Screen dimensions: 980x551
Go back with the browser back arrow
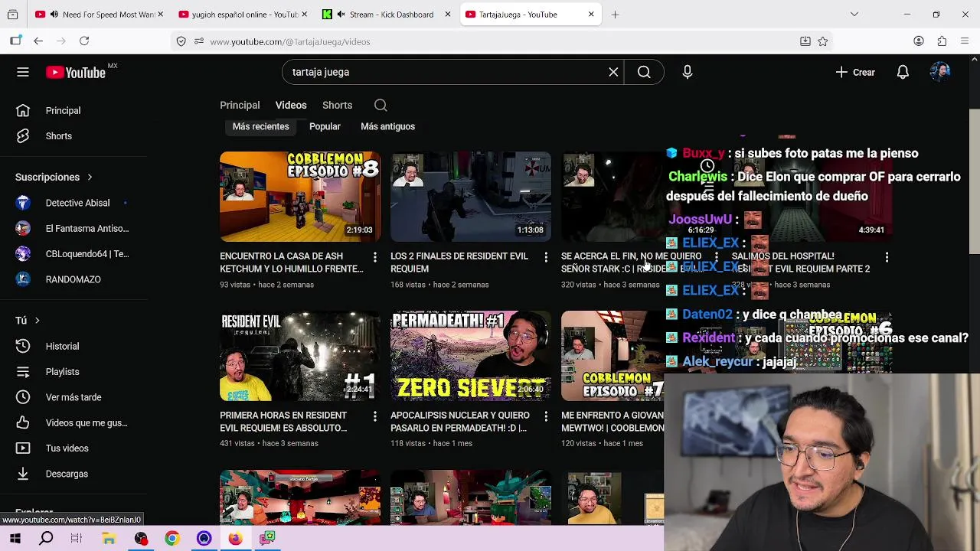38,41
